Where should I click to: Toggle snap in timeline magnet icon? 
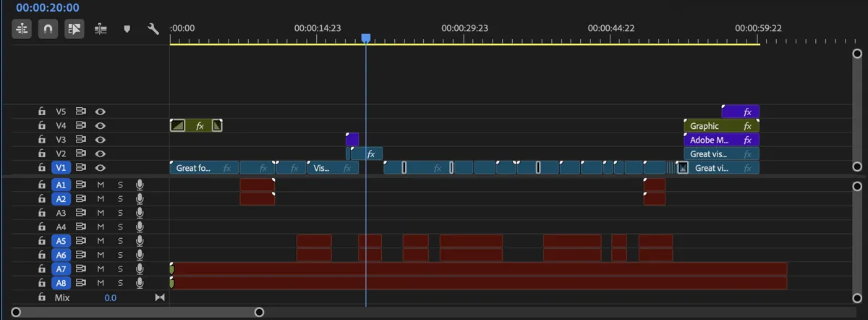click(48, 29)
